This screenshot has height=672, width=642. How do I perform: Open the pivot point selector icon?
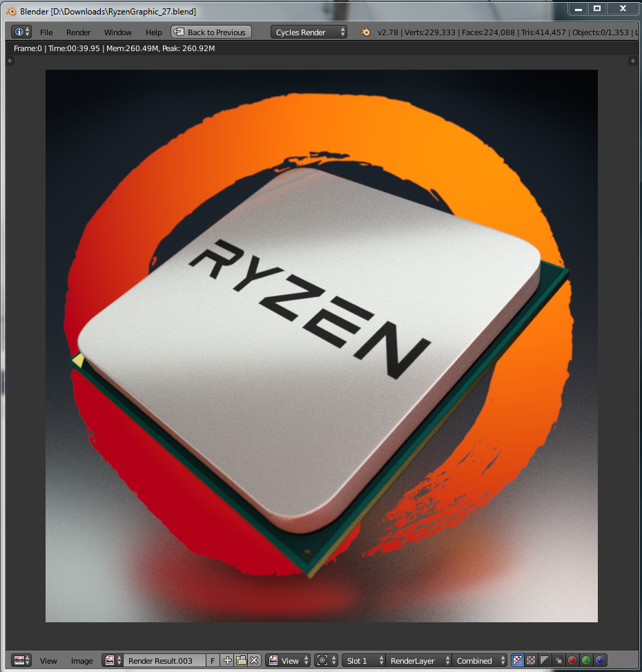[325, 661]
